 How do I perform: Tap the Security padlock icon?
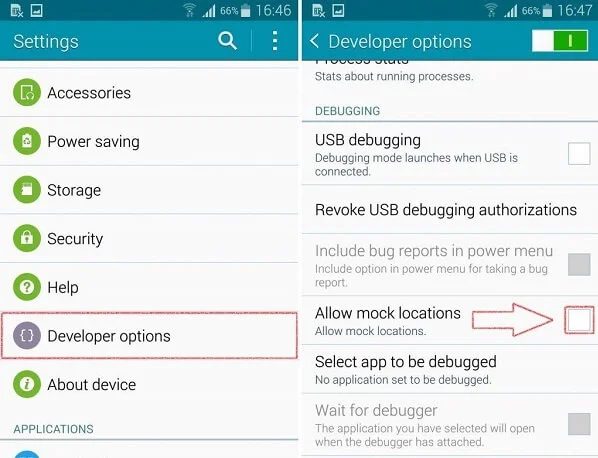pos(27,238)
